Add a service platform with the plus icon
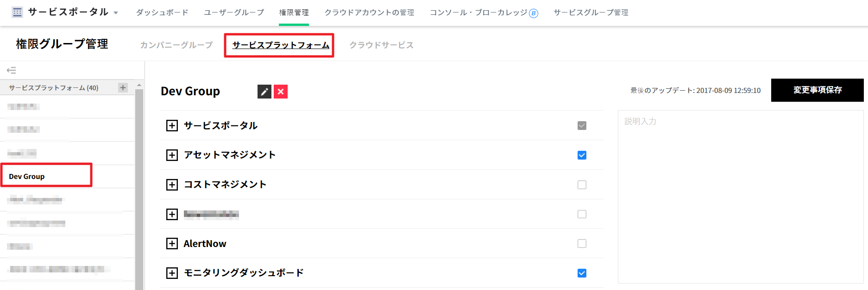This screenshot has height=290, width=868. (123, 87)
